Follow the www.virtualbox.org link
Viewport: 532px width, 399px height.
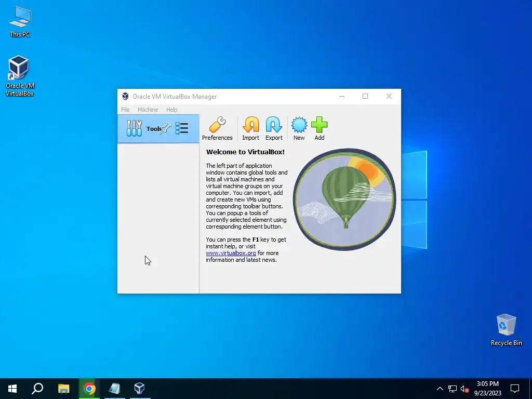pyautogui.click(x=231, y=253)
